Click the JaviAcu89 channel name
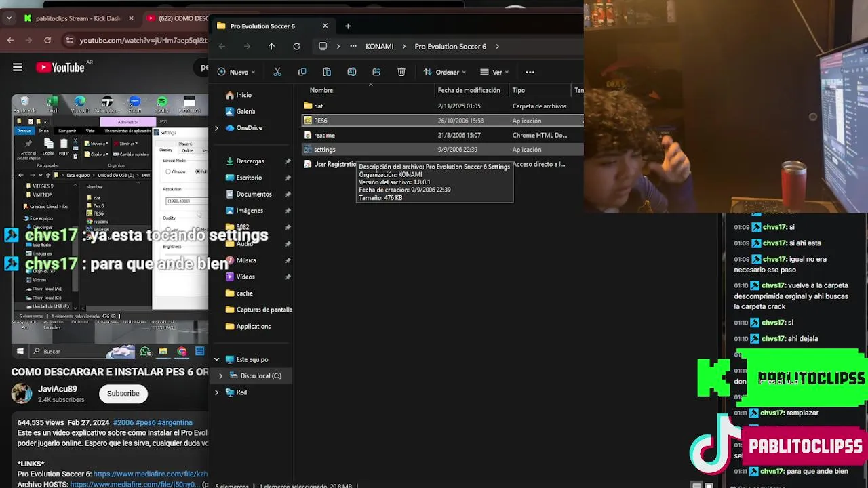Screen dimensions: 868x488 pyautogui.click(x=58, y=389)
